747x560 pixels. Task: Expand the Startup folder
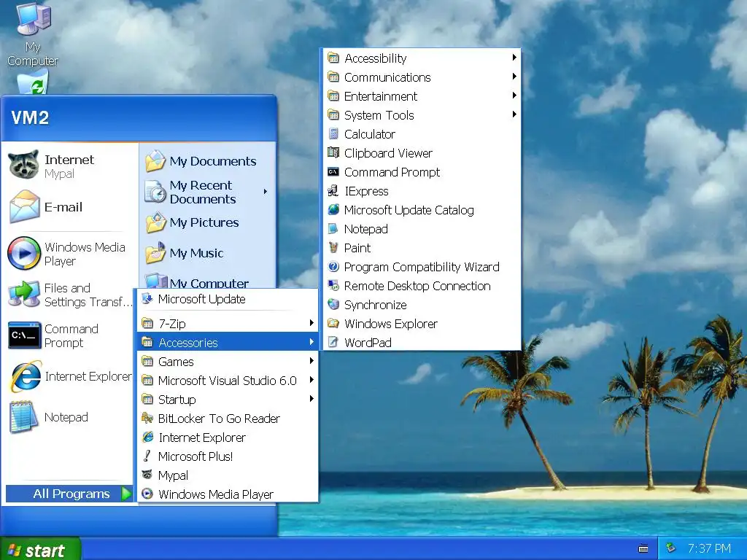(228, 400)
